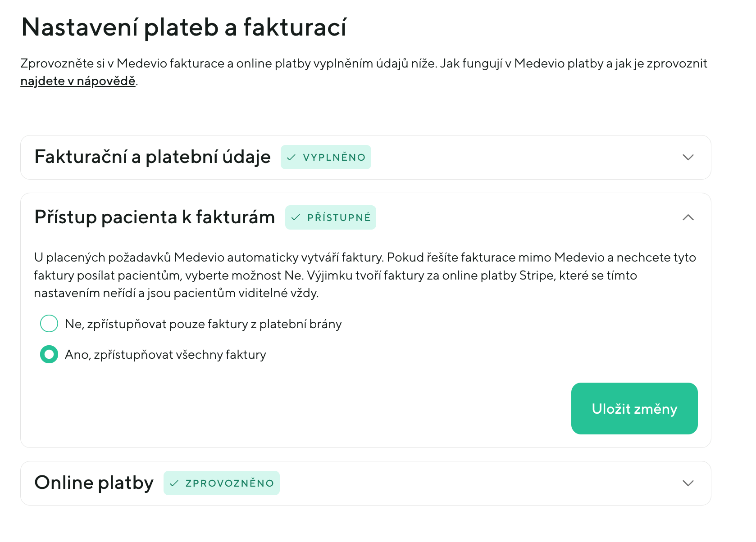Click the PŘÍSTUPNÉ status badge
This screenshot has height=542, width=756.
tap(331, 217)
